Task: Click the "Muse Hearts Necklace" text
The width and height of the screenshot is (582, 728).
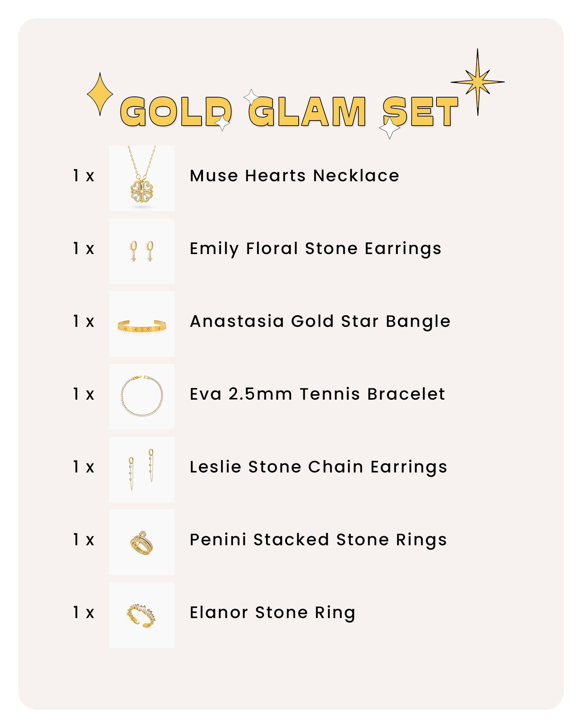Action: [x=294, y=176]
